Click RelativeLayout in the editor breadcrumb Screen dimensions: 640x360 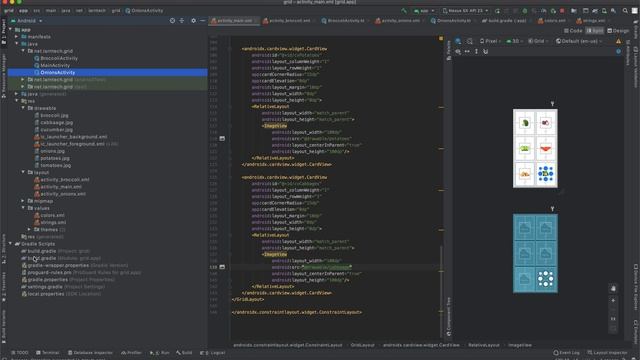click(x=484, y=345)
